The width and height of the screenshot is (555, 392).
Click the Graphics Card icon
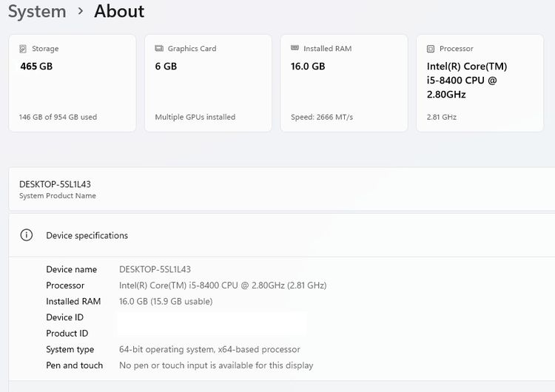(x=159, y=49)
